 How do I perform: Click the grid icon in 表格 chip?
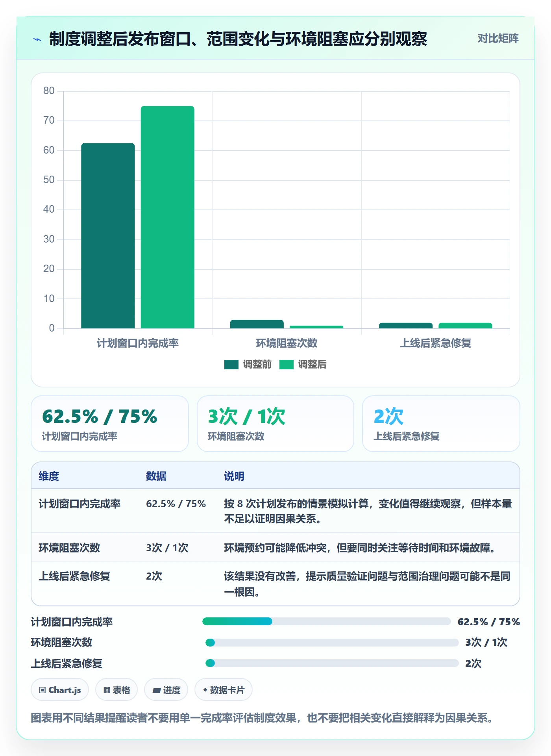point(107,690)
